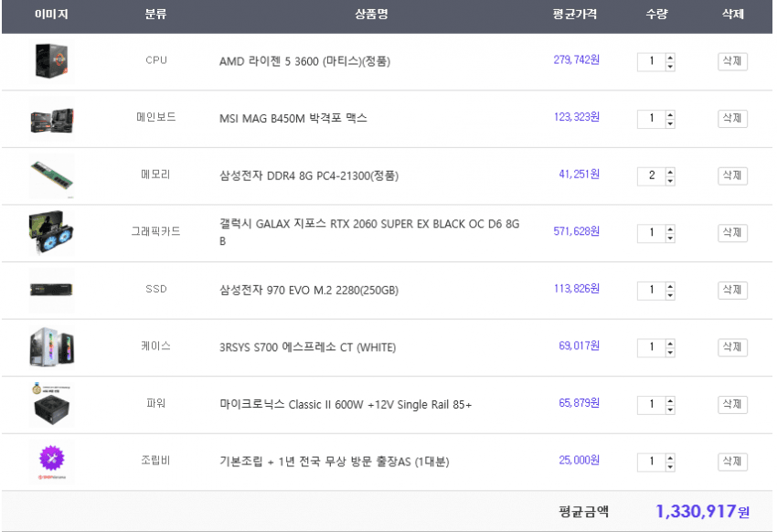The width and height of the screenshot is (777, 532).
Task: Open the 삼성전자 970 EVO M.2 product link
Action: (308, 291)
